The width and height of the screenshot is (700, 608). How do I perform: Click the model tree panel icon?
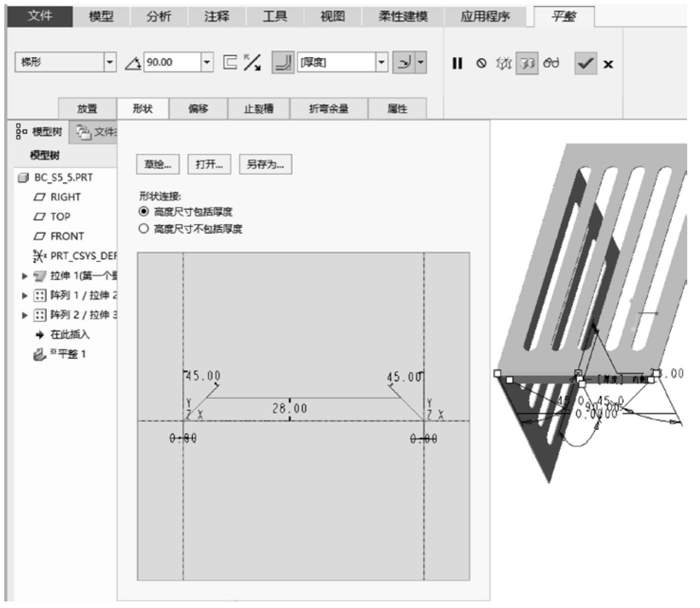click(21, 131)
